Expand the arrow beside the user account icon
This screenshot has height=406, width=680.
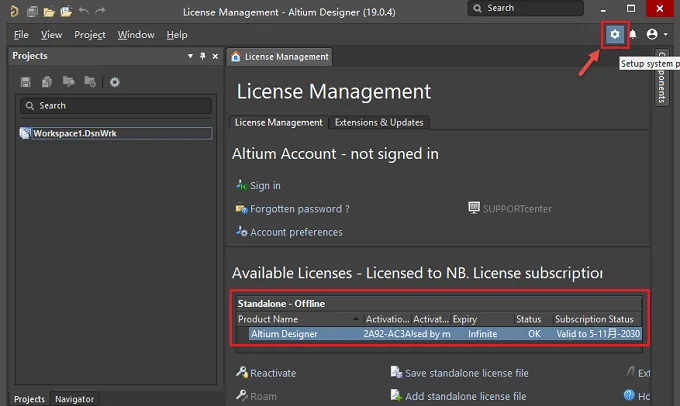click(665, 34)
